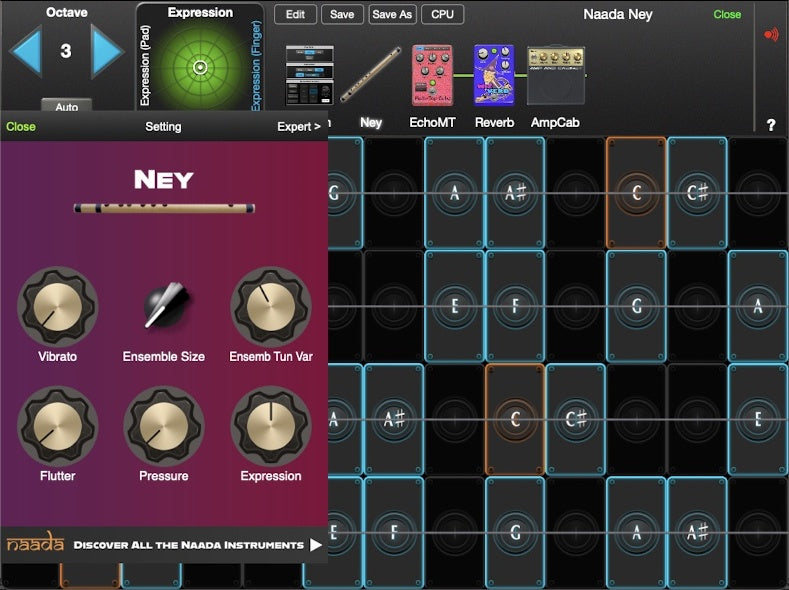Click the Ney flute image in panel
Screen dimensions: 789x590
pos(164,208)
